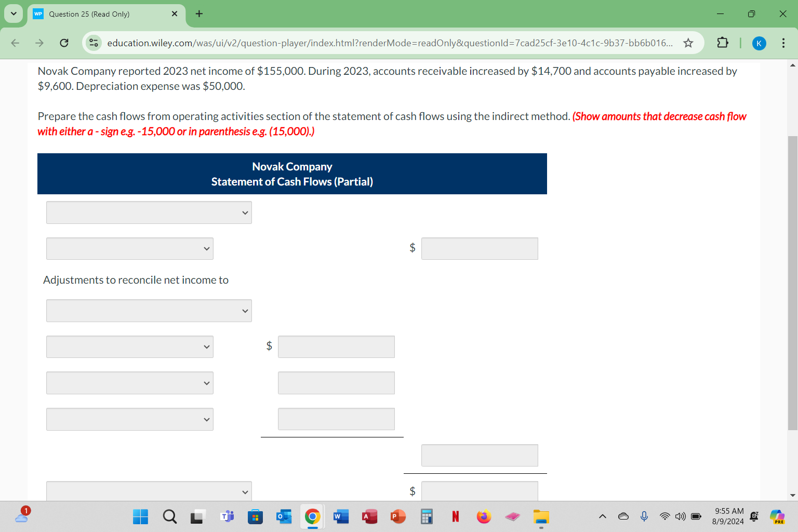Open site information in the address bar
The height and width of the screenshot is (532, 798).
pyautogui.click(x=94, y=43)
